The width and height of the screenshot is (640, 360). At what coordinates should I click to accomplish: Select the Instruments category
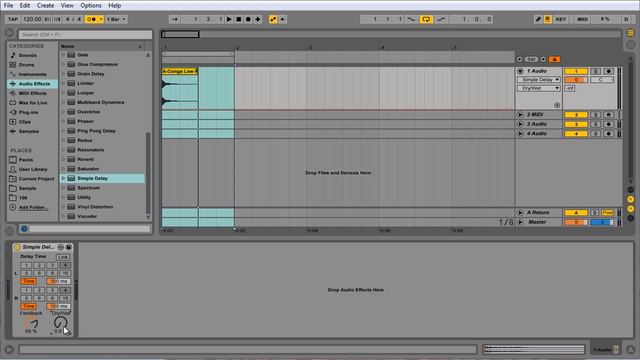point(33,74)
